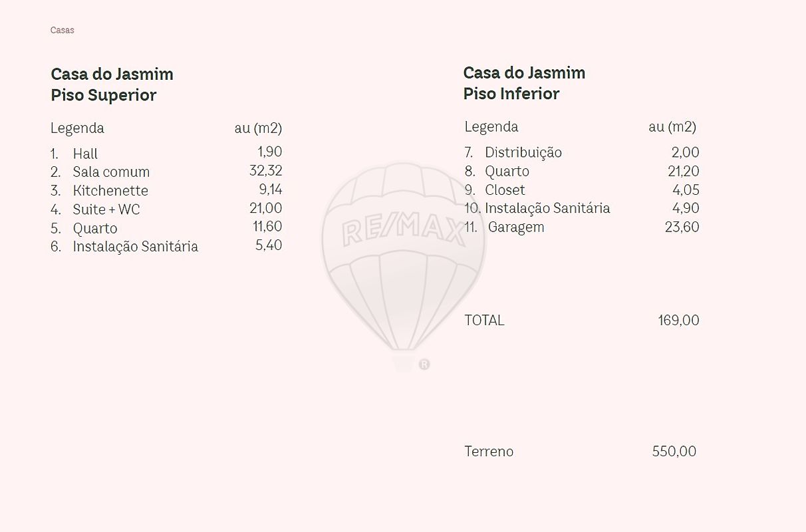Click the Distribuição legend item

[x=523, y=153]
